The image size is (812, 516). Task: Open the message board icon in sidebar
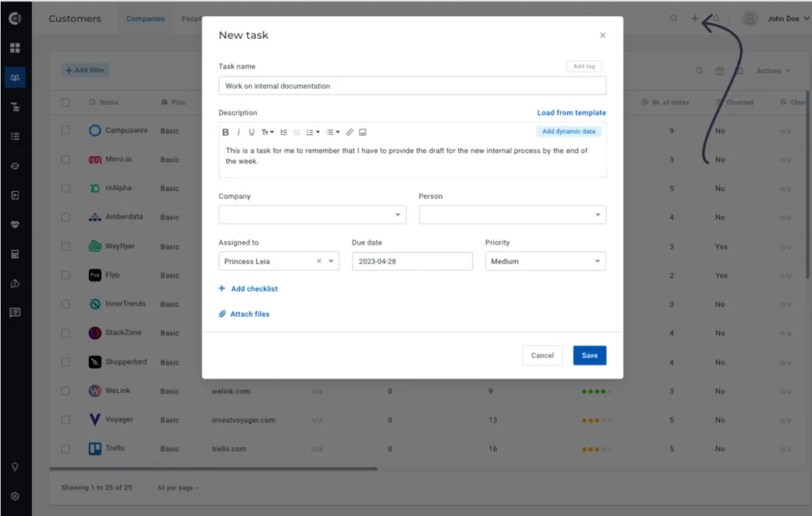pyautogui.click(x=15, y=312)
